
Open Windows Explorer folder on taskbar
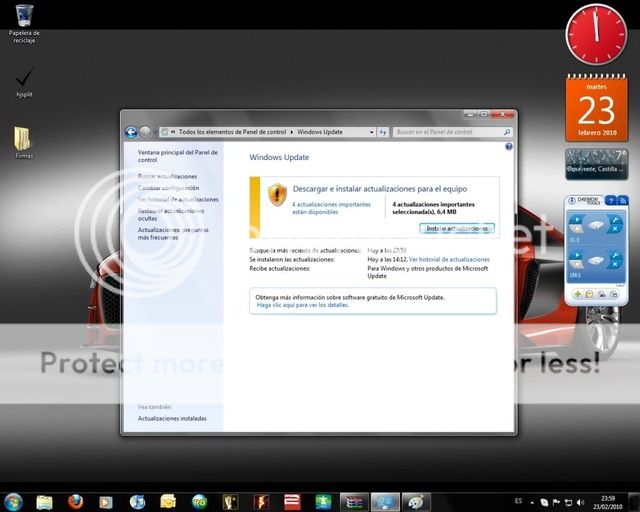(44, 502)
